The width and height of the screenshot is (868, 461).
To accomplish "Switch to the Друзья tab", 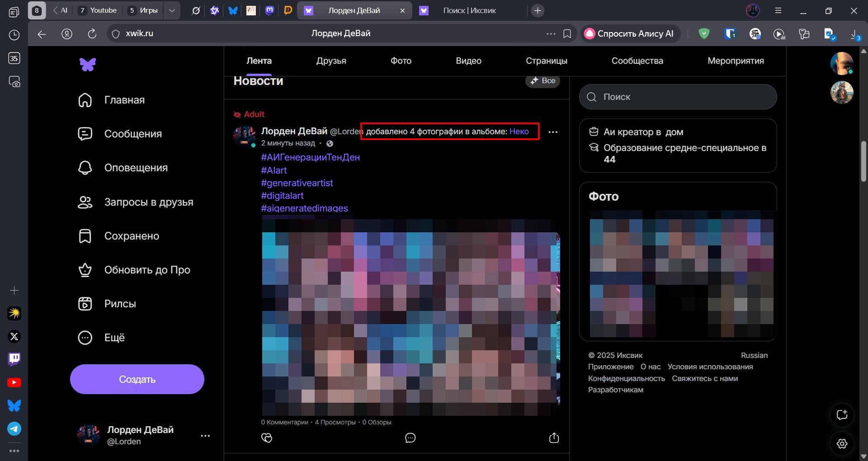I will pyautogui.click(x=331, y=61).
